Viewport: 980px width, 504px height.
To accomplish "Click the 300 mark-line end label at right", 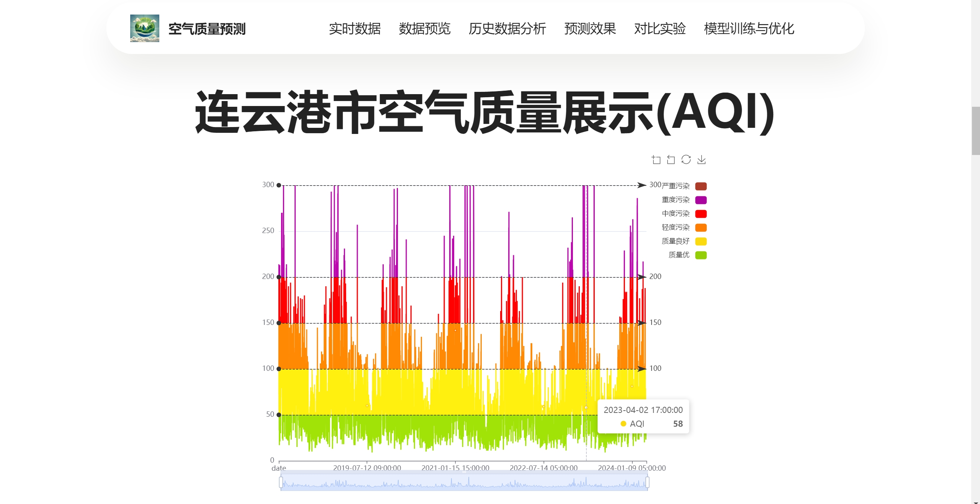I will click(655, 185).
